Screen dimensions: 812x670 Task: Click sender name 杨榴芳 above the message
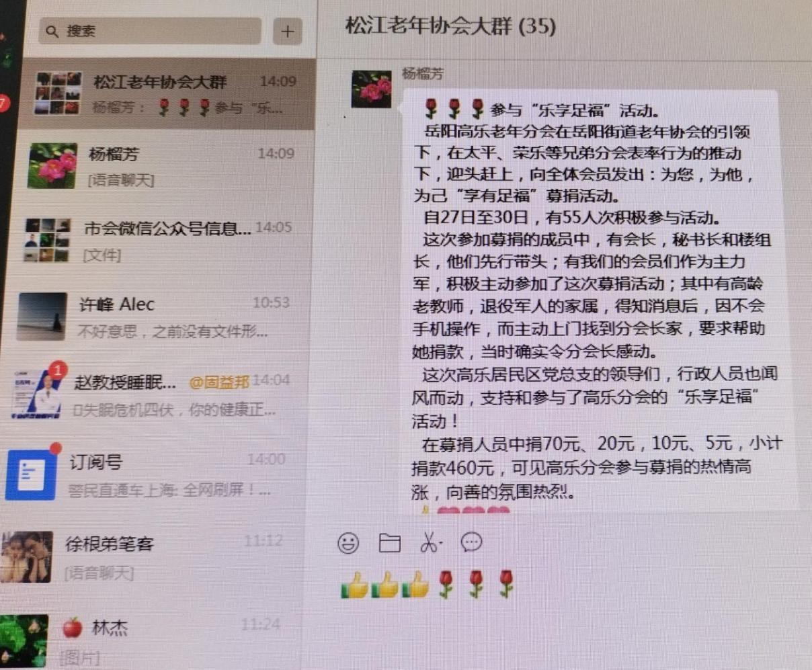[423, 73]
